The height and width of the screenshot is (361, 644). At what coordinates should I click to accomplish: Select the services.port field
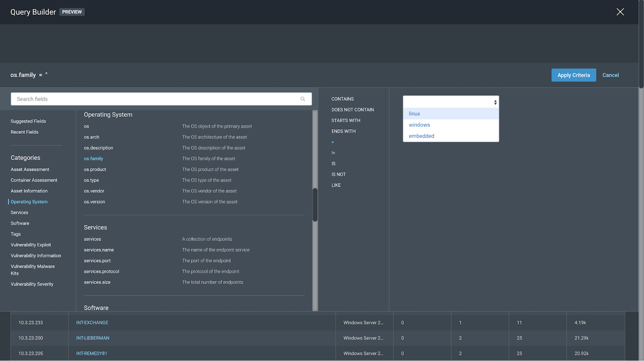coord(97,261)
